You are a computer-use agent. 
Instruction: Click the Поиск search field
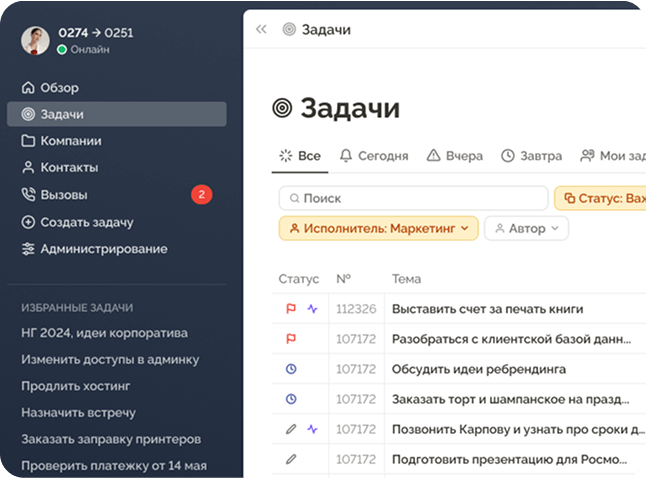click(x=414, y=198)
